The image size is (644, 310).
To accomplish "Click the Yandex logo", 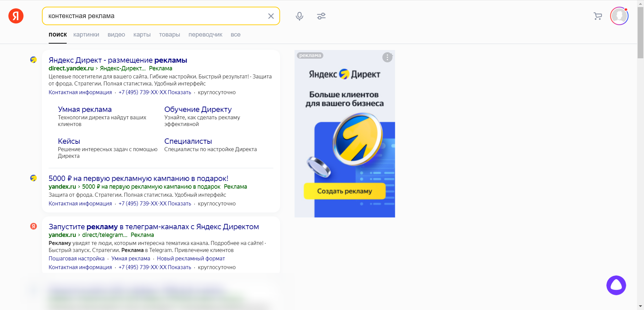I will [x=16, y=16].
